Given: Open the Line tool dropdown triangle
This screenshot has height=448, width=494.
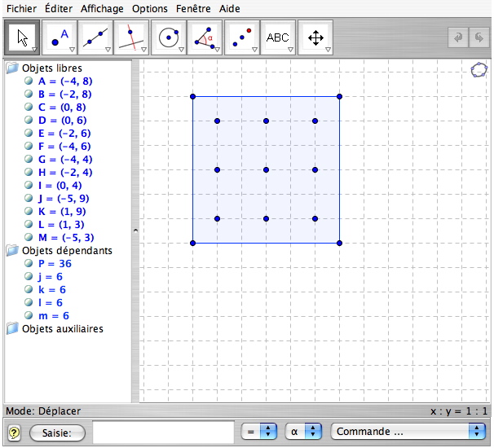Looking at the screenshot, I should tap(108, 50).
